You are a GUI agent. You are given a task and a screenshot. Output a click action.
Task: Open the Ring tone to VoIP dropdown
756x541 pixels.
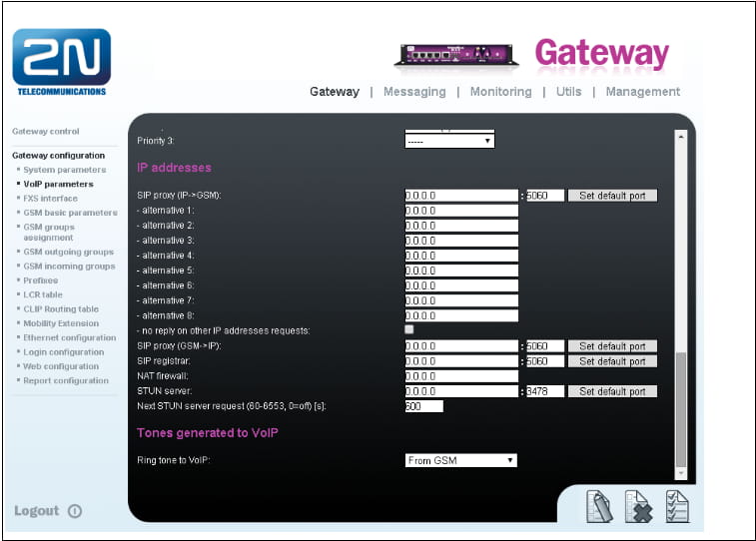click(x=461, y=460)
